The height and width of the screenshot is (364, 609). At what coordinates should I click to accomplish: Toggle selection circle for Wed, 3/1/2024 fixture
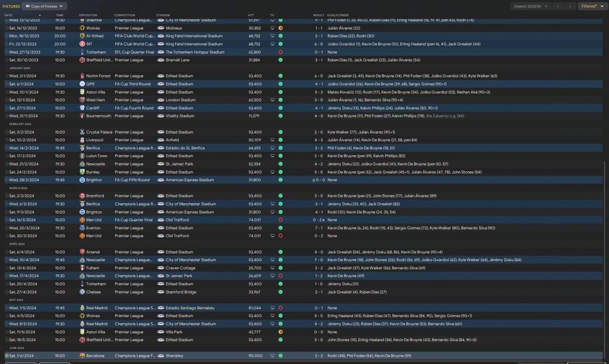(x=7, y=76)
